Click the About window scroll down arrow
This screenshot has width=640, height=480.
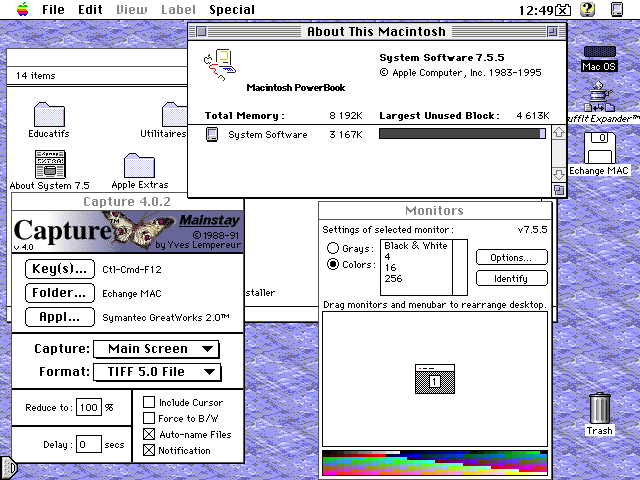559,175
